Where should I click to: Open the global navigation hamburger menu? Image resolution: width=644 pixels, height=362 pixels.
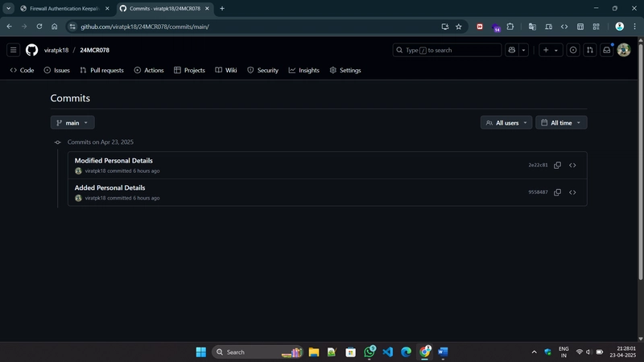[13, 50]
